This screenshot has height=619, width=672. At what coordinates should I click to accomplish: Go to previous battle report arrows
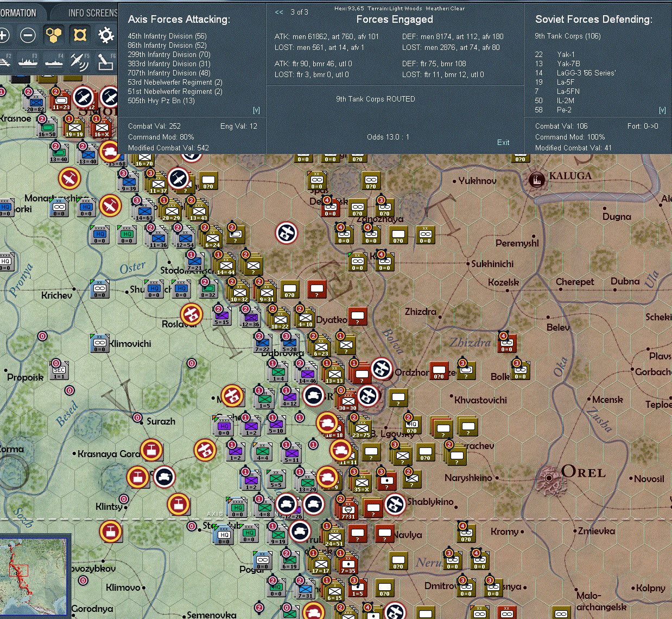point(279,12)
